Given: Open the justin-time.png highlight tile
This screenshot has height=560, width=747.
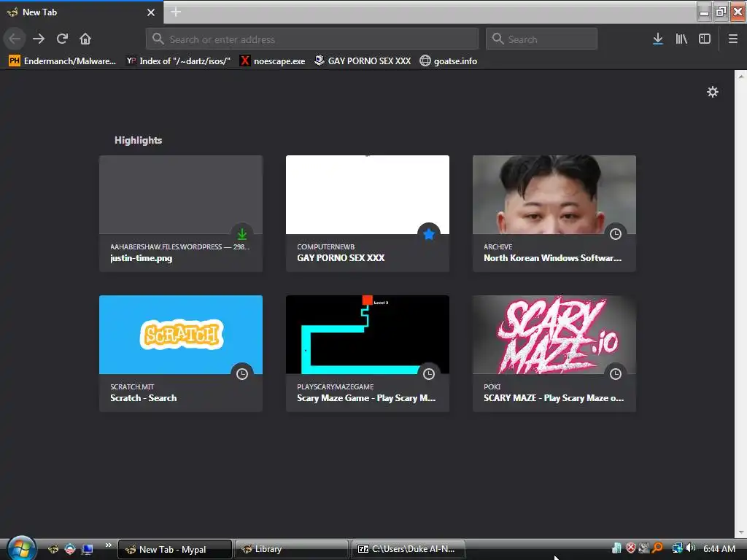Looking at the screenshot, I should point(181,214).
